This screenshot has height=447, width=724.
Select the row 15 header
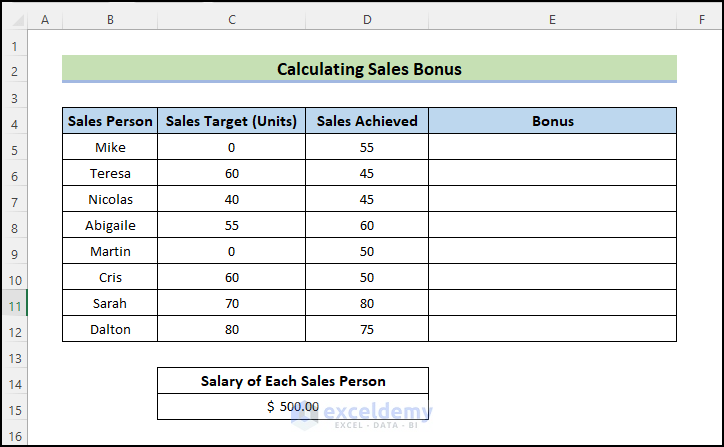(x=14, y=407)
